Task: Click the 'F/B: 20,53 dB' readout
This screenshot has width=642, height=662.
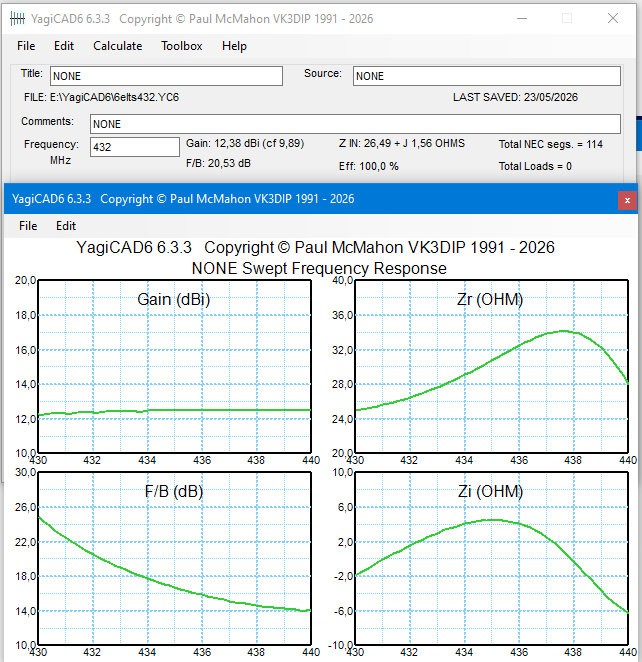Action: 218,163
